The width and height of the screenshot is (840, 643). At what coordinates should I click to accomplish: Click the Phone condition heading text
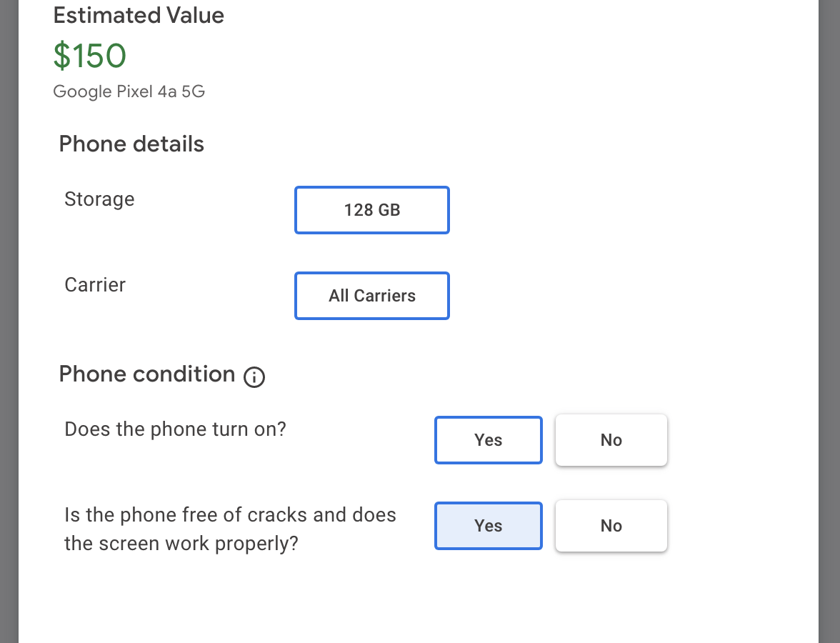pos(147,374)
